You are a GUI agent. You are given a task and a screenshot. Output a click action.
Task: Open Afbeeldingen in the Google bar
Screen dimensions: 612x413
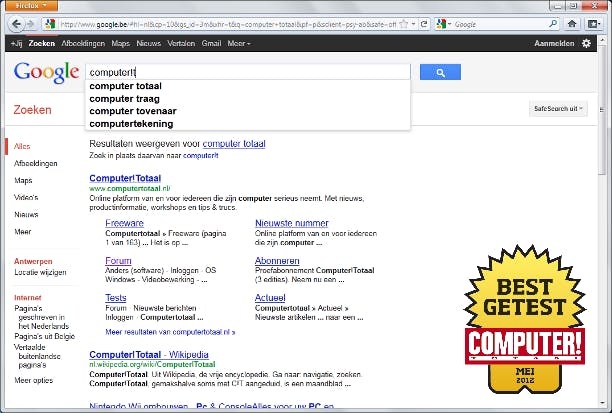tap(83, 43)
